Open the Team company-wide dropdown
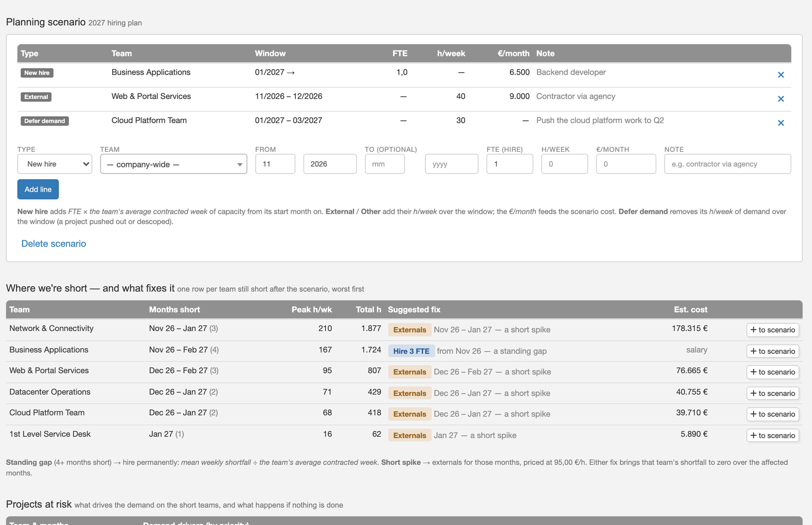 coord(174,164)
